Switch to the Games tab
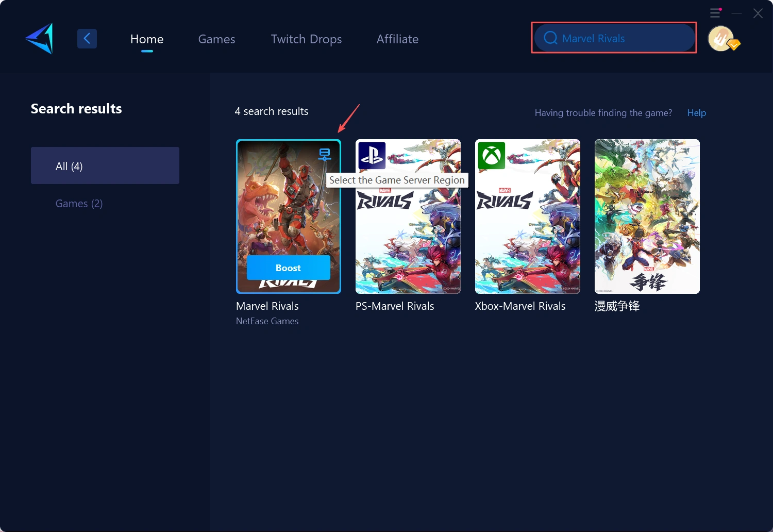Image resolution: width=773 pixels, height=532 pixels. (x=216, y=39)
